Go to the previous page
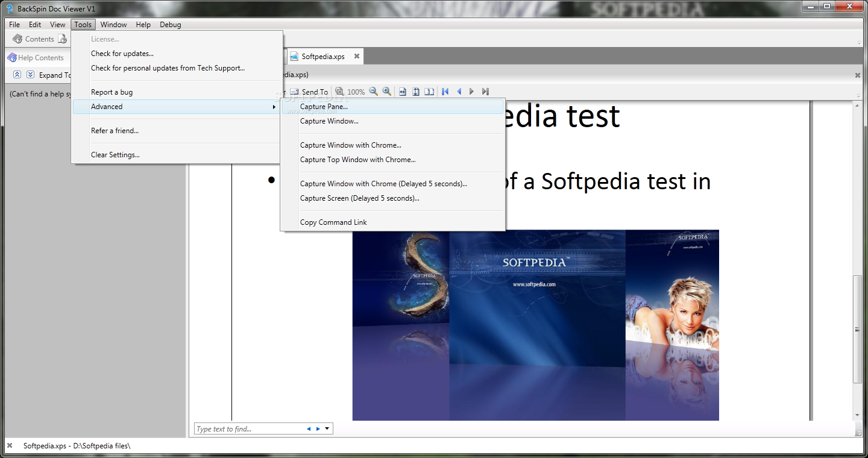 click(x=459, y=92)
